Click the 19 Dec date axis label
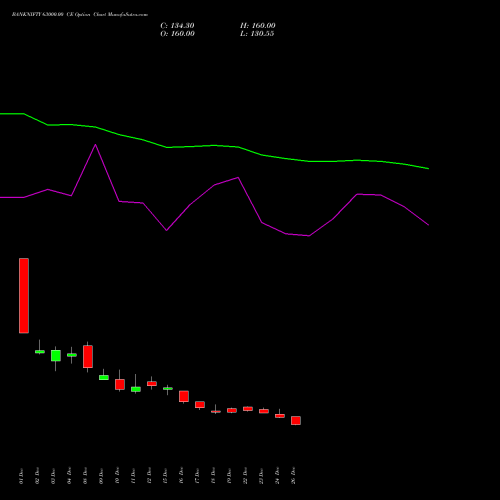The height and width of the screenshot is (500, 500). click(x=229, y=476)
